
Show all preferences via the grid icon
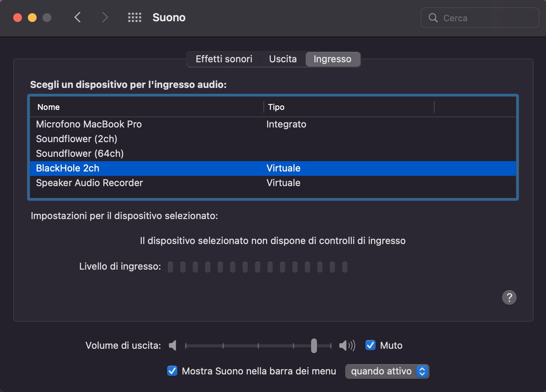coord(134,17)
